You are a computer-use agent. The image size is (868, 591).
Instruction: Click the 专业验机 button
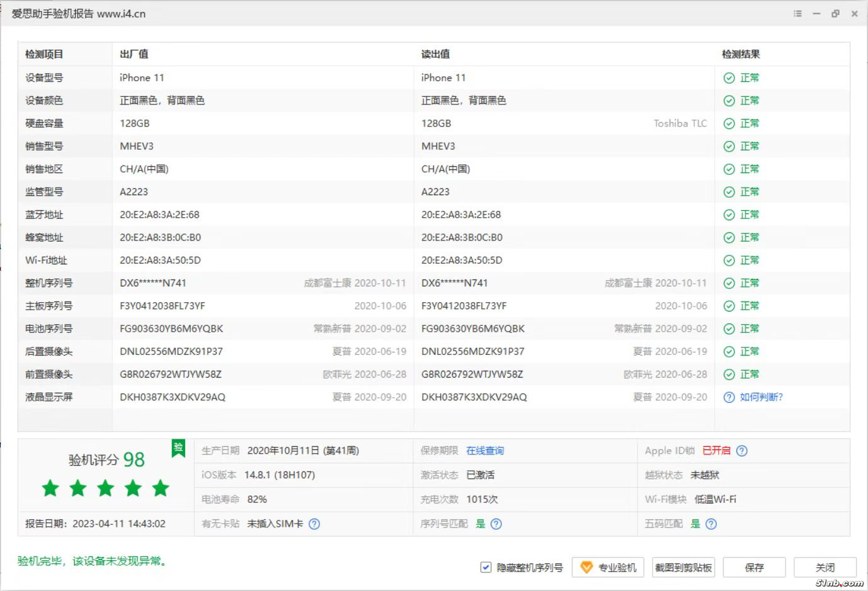(607, 567)
